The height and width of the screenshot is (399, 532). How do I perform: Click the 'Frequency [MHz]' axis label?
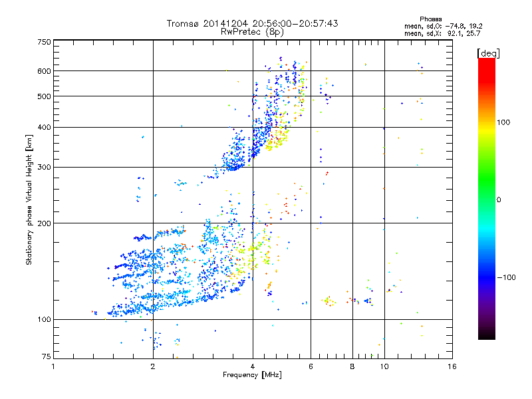point(252,375)
